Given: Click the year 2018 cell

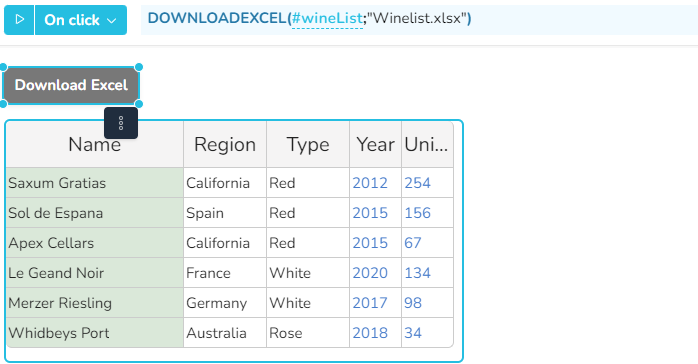Looking at the screenshot, I should click(x=375, y=333).
